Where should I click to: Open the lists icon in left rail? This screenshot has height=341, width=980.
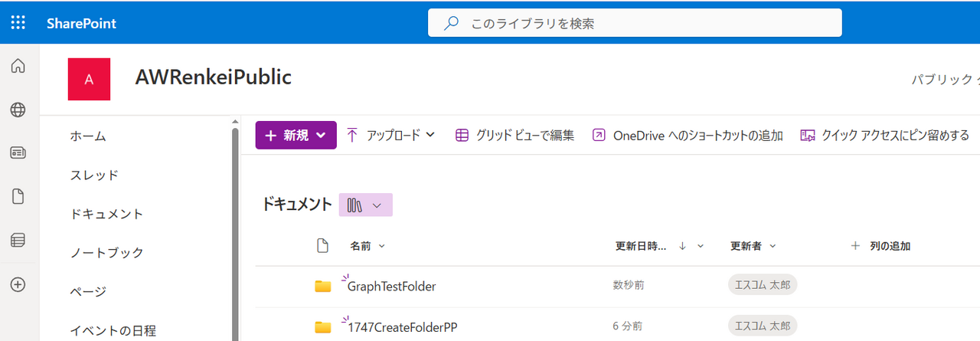[x=18, y=241]
